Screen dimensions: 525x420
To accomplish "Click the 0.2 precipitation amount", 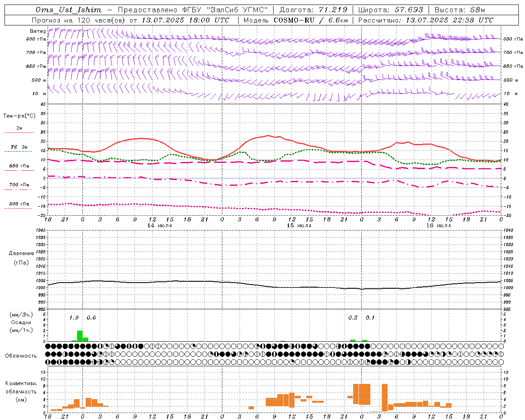I will click(x=353, y=317).
